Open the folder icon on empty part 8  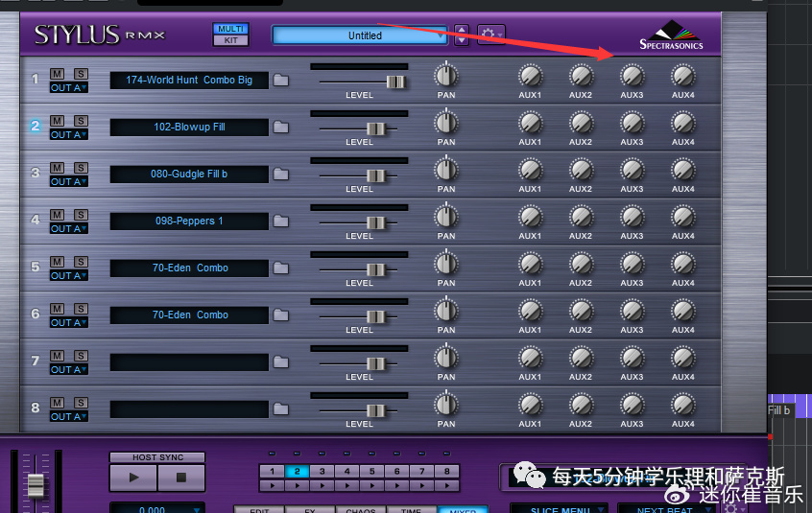coord(280,409)
